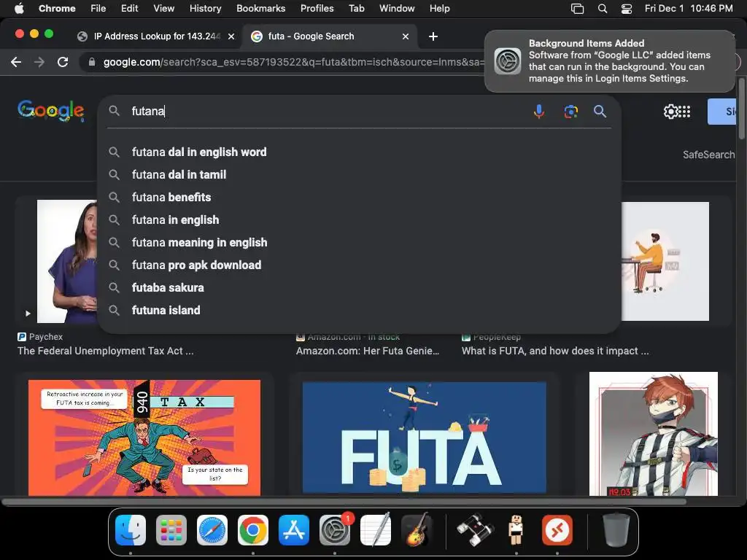Go back using browser back arrow
The image size is (747, 560).
(16, 63)
